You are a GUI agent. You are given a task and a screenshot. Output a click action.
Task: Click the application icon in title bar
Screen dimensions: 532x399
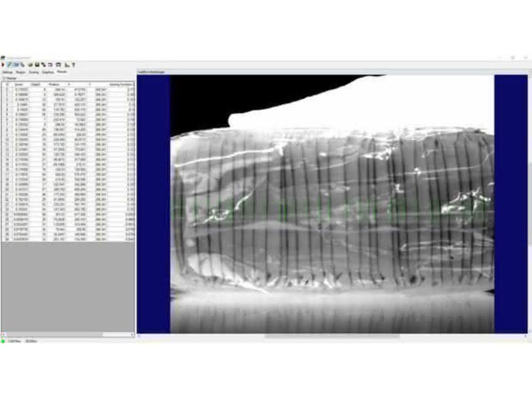3,57
